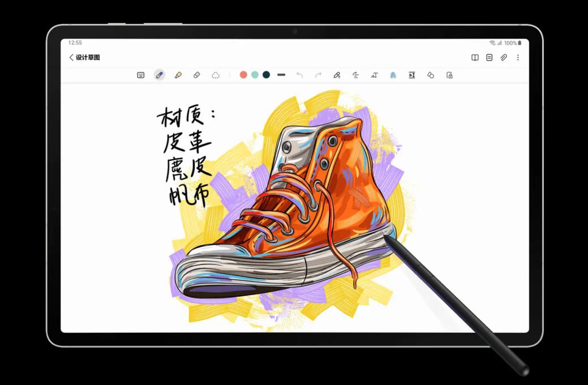588x385 pixels.
Task: Choose the coral red pen color
Action: 243,75
